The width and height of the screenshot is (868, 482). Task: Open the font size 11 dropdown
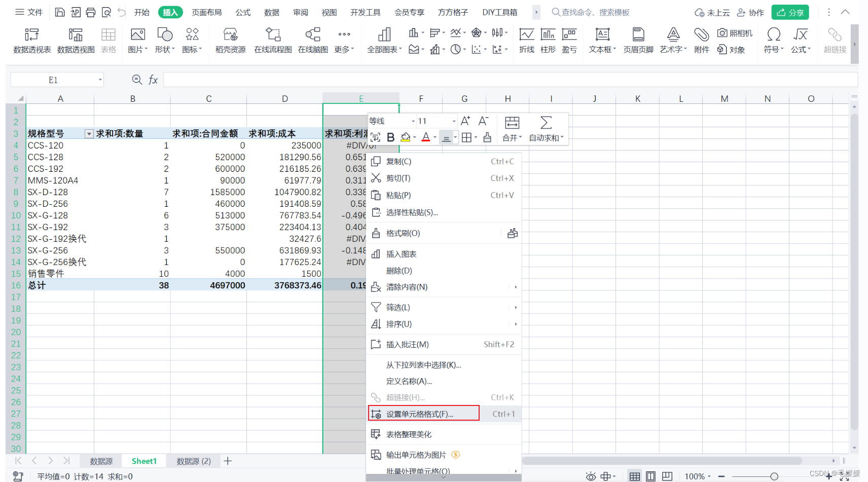tap(454, 121)
